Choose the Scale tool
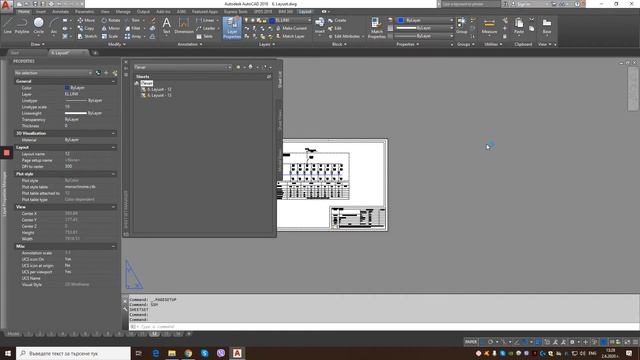Viewport: 640px width, 360px height. coord(110,36)
